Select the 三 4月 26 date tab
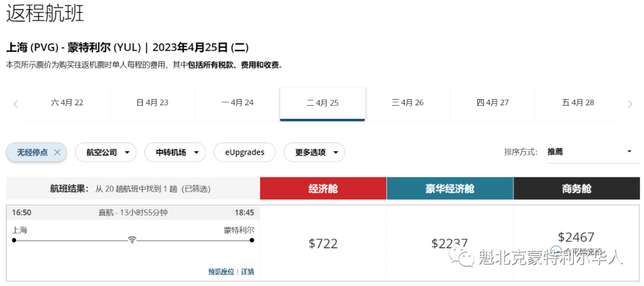This screenshot has height=286, width=644. (407, 103)
